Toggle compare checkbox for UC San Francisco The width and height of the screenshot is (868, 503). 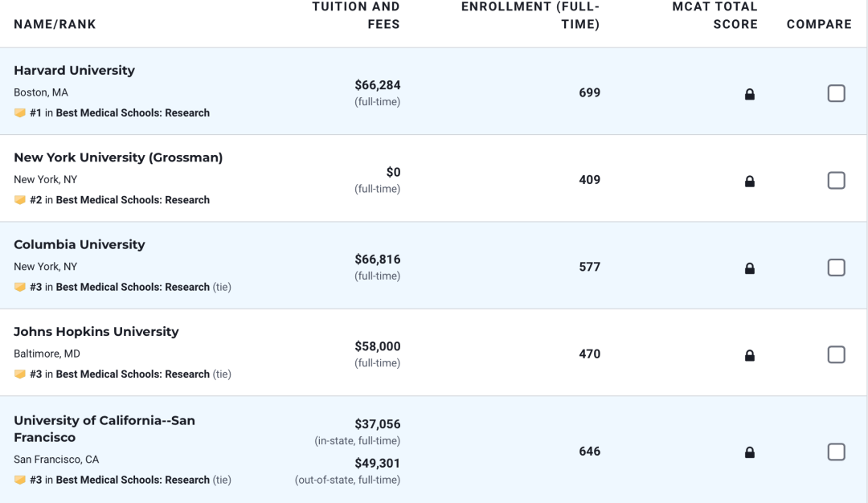pyautogui.click(x=836, y=452)
